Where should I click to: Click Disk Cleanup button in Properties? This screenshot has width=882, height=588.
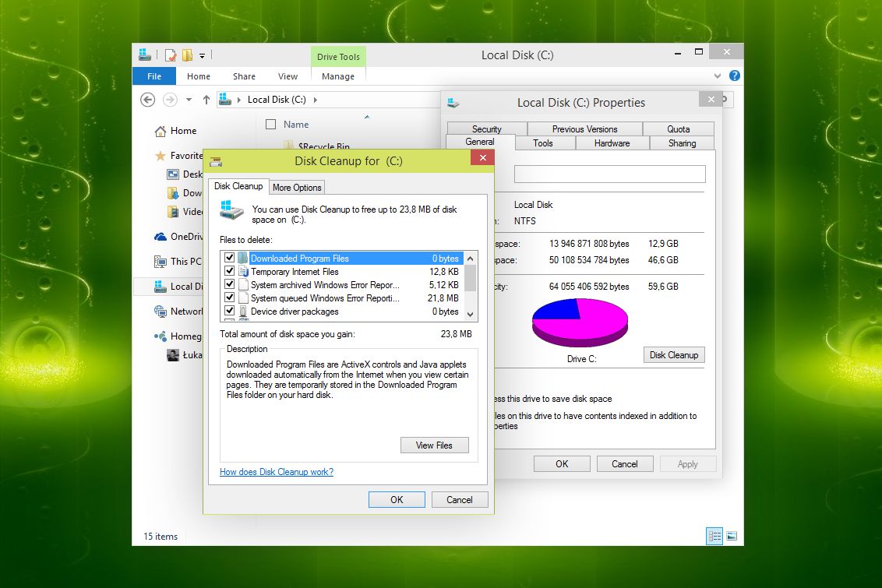click(674, 354)
